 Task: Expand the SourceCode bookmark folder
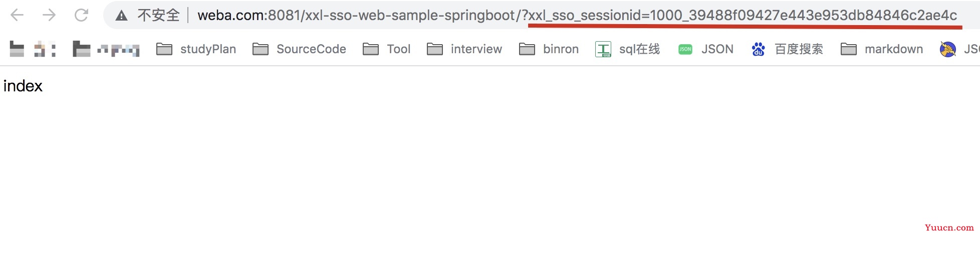(x=300, y=49)
